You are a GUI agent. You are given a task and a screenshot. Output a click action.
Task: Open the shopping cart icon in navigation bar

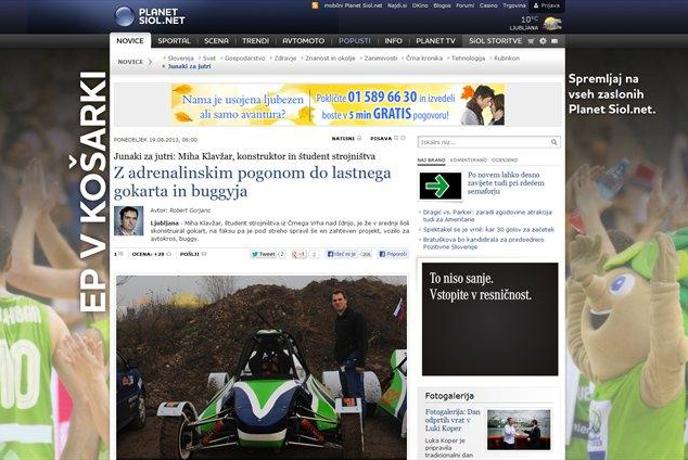pos(531,41)
